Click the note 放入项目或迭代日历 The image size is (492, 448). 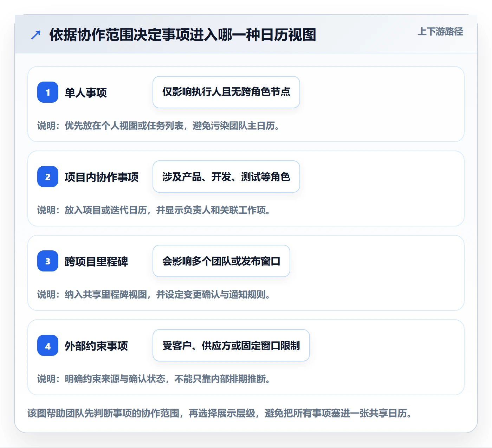pyautogui.click(x=154, y=210)
